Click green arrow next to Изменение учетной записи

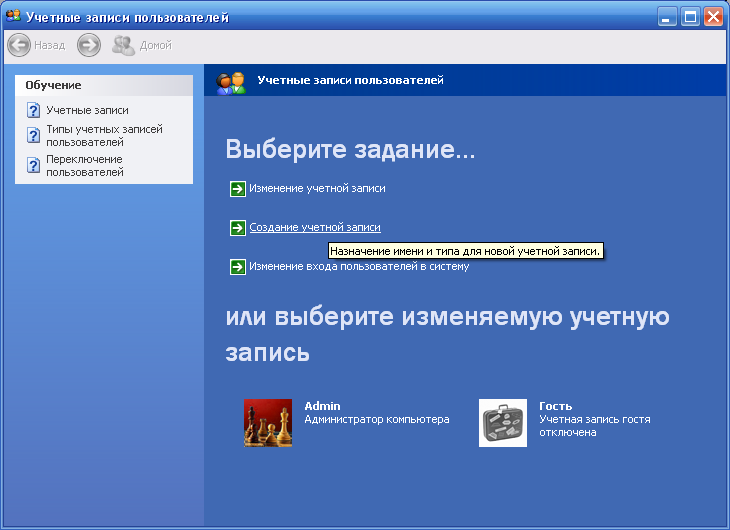[237, 189]
